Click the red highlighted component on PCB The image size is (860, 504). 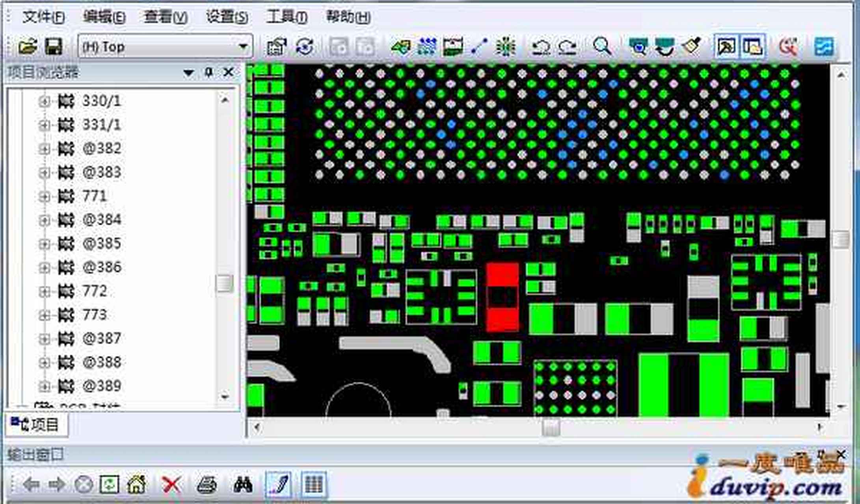point(502,297)
